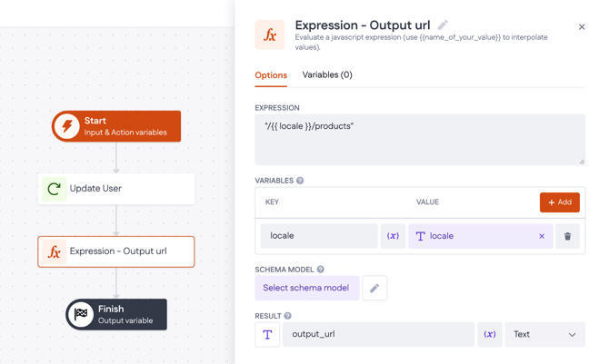Delete the locale variable with trash icon

click(x=568, y=236)
